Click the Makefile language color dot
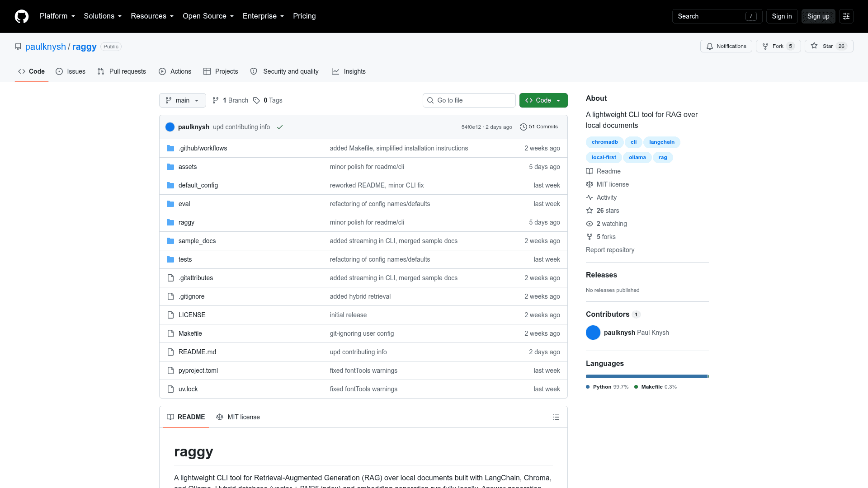This screenshot has height=488, width=868. (636, 387)
